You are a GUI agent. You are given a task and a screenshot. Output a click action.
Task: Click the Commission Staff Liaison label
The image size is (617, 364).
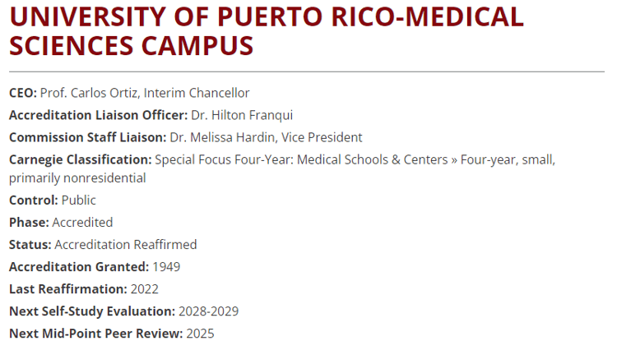click(88, 137)
